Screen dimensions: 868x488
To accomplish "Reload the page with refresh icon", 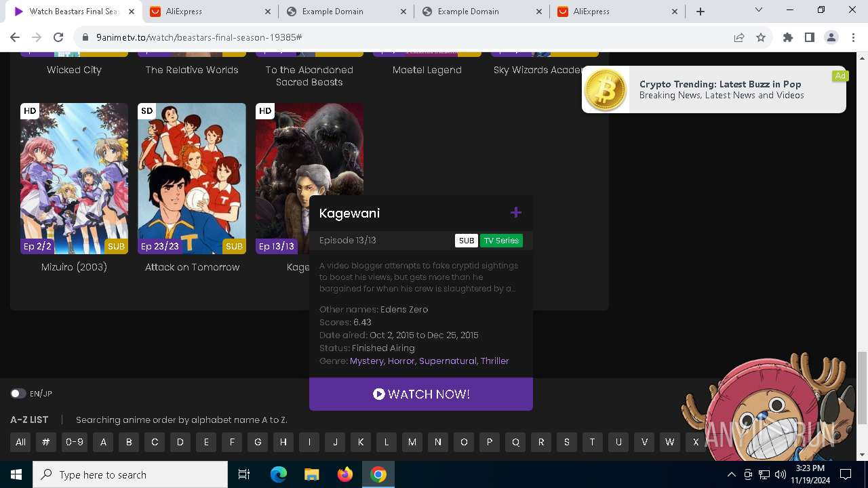I will click(58, 37).
